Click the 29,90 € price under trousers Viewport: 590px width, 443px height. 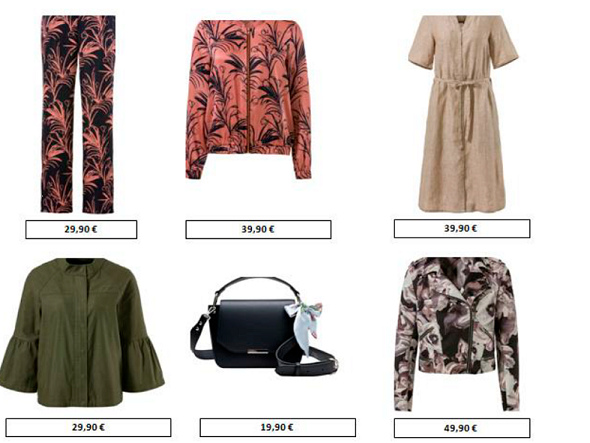click(x=81, y=229)
